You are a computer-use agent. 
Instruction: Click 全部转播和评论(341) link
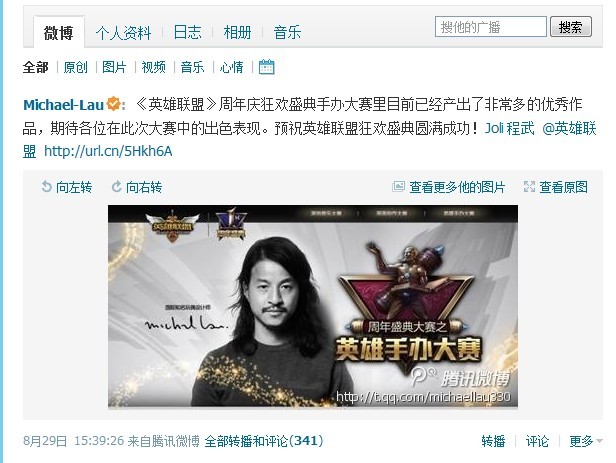(x=264, y=441)
